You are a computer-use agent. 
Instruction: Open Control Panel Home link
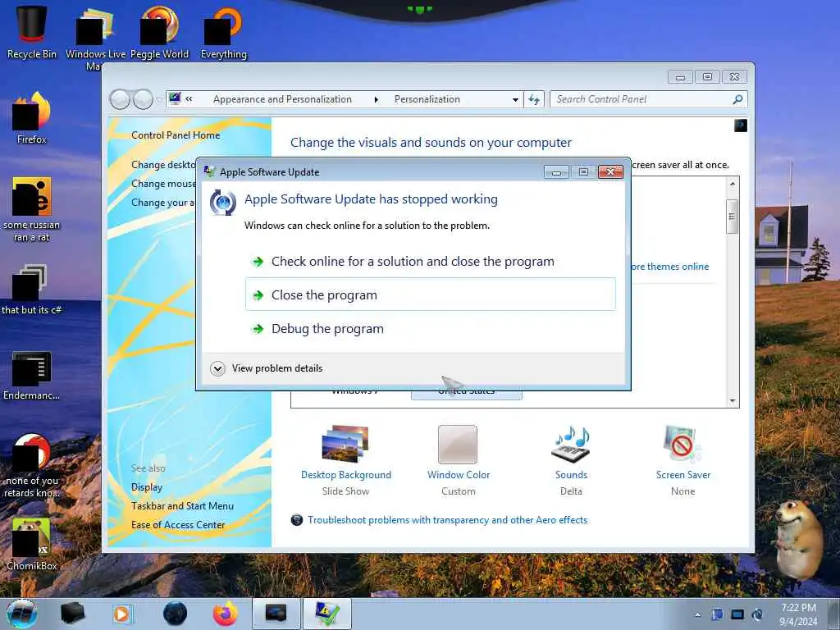click(176, 135)
